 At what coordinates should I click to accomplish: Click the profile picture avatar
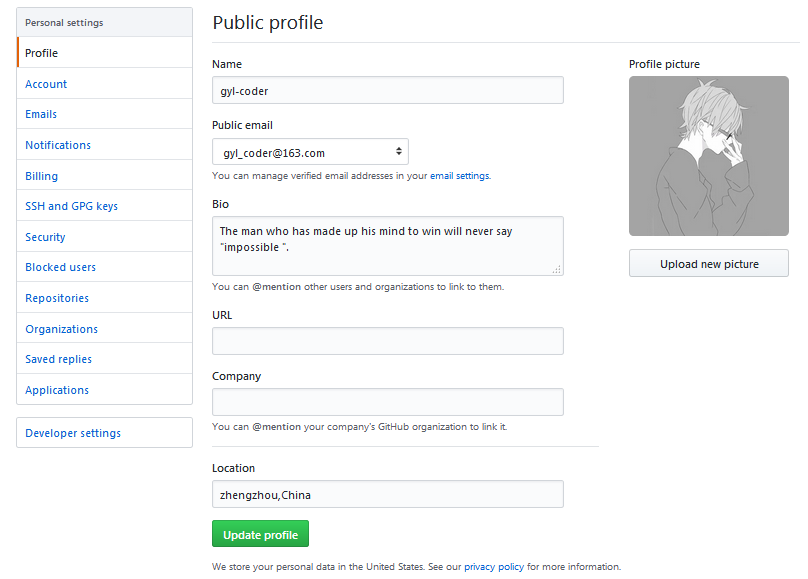coord(708,156)
